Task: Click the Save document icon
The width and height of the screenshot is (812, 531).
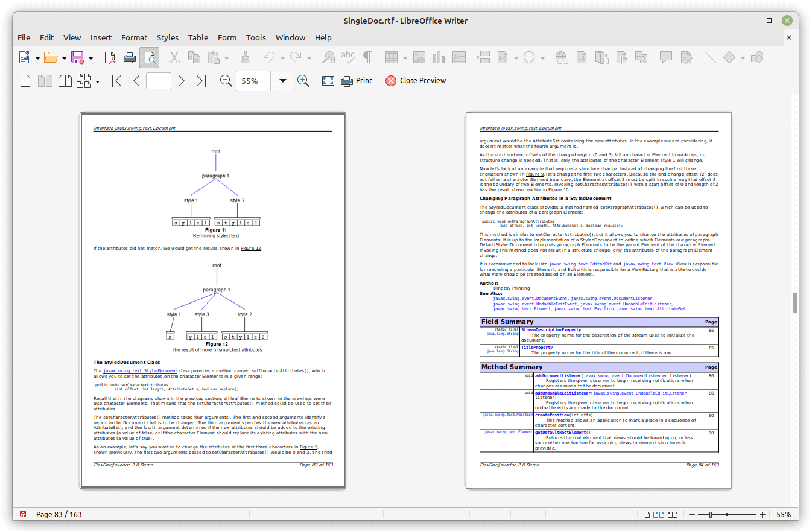Action: coord(77,58)
